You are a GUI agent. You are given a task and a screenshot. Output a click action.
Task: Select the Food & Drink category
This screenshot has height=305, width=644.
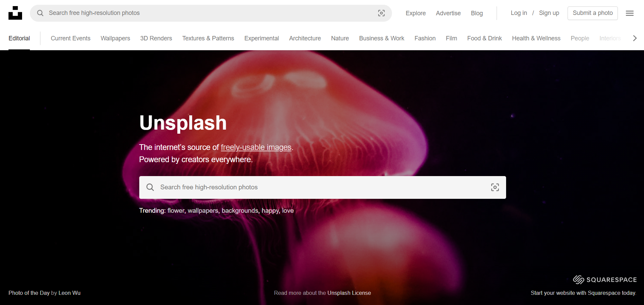(x=485, y=38)
